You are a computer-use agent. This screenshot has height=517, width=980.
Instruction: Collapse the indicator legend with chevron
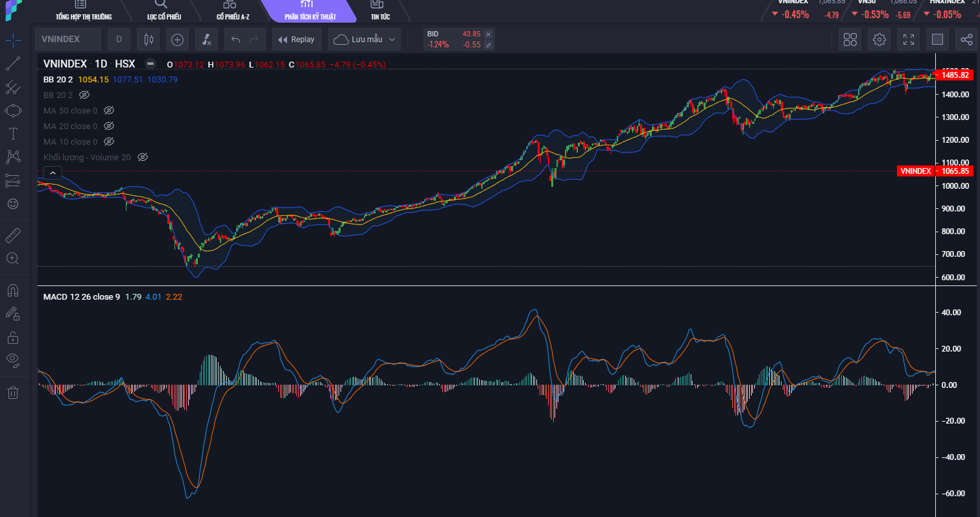53,173
